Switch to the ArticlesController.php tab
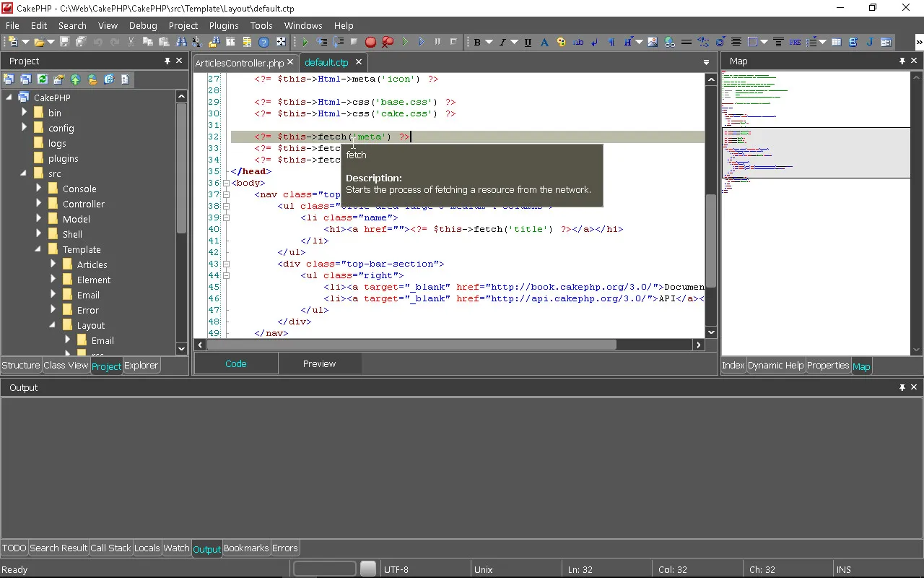Screen dimensions: 924x578 point(240,63)
